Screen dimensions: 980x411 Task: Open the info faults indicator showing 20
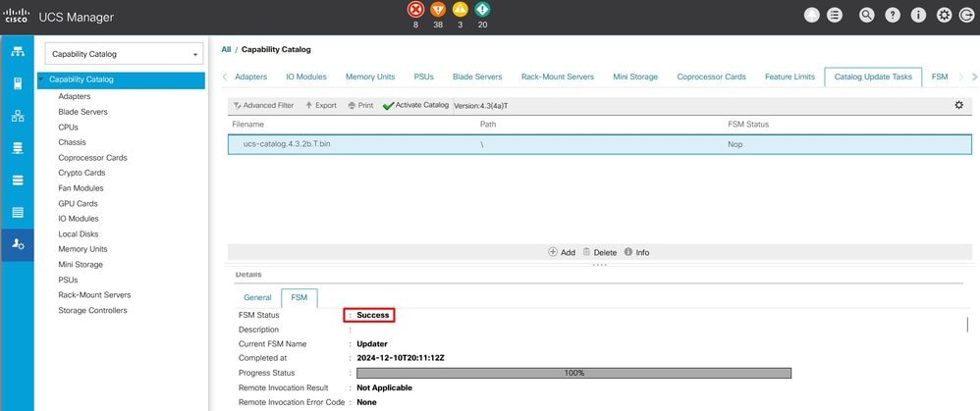pos(482,10)
